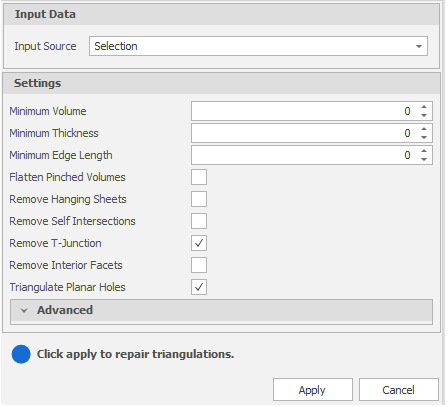
Task: Increase Minimum Volume with up arrow
Action: pos(424,107)
